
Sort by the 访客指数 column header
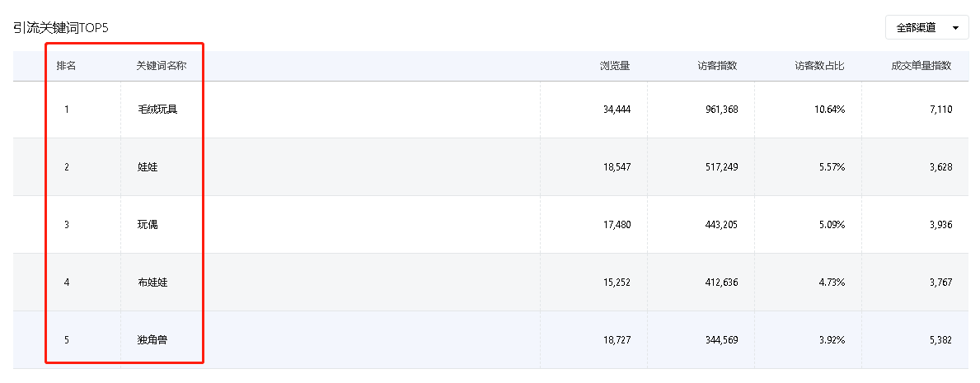point(718,66)
